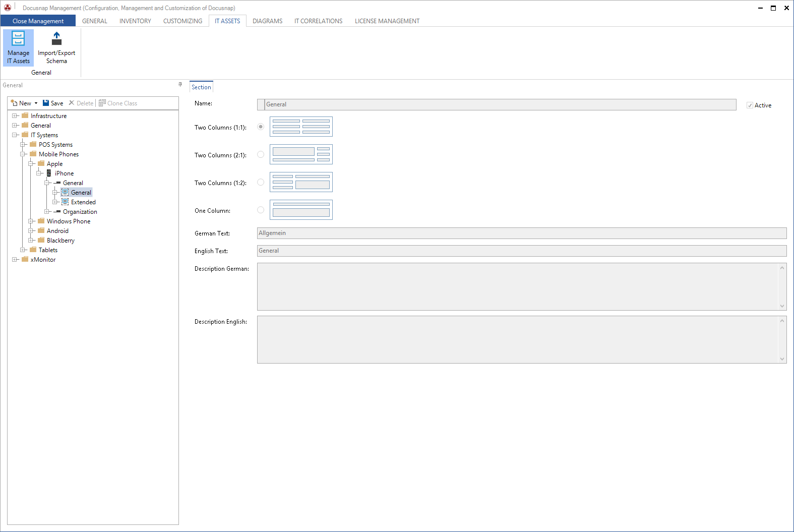Image resolution: width=794 pixels, height=532 pixels.
Task: Click Description German scrollbar down arrow
Action: coord(782,306)
